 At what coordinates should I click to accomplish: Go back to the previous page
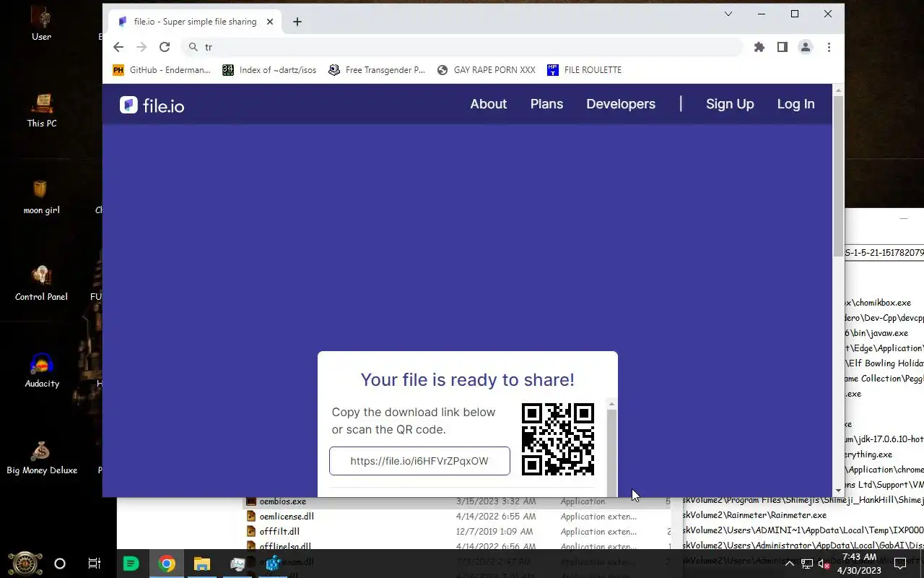(x=118, y=47)
